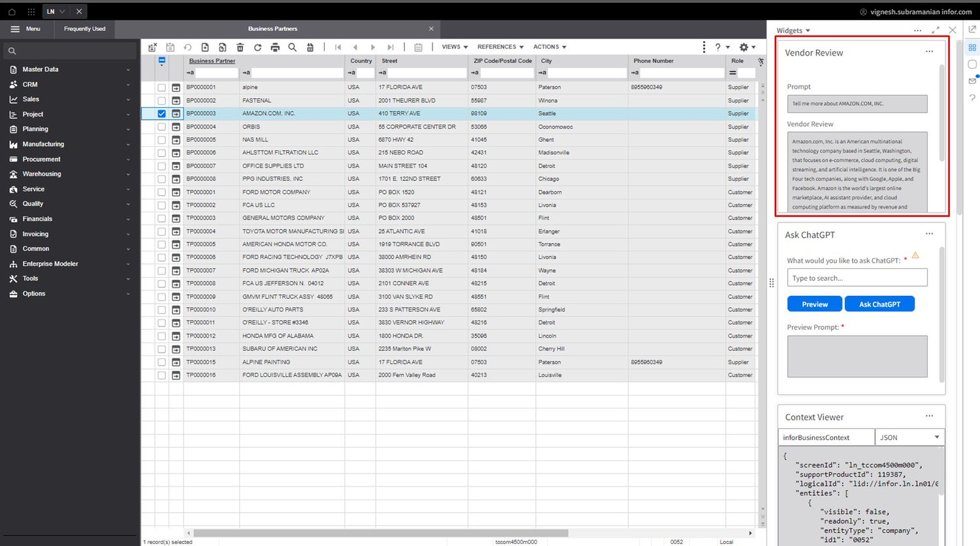Screen dimensions: 980x546
Task: Check the checkbox for FORD MOTOR COMPANY row
Action: pyautogui.click(x=161, y=191)
